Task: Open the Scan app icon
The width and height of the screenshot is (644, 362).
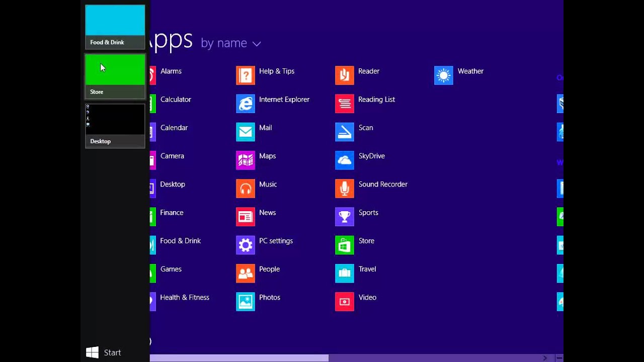Action: point(345,132)
